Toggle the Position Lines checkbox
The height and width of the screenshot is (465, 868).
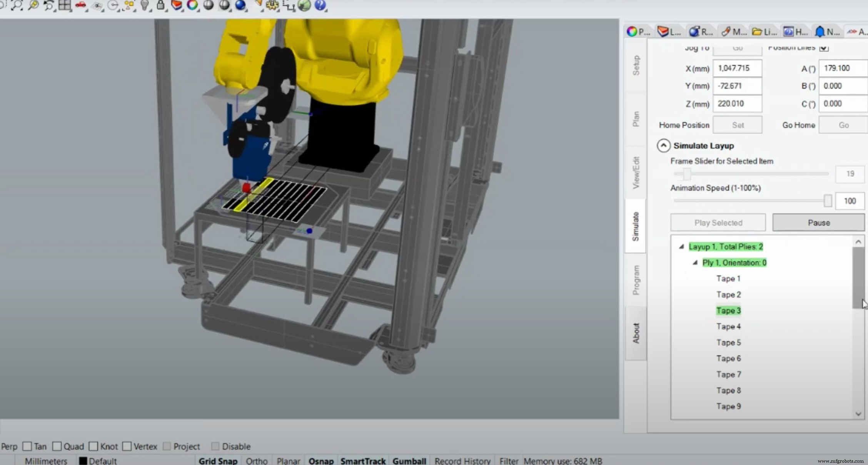(824, 48)
